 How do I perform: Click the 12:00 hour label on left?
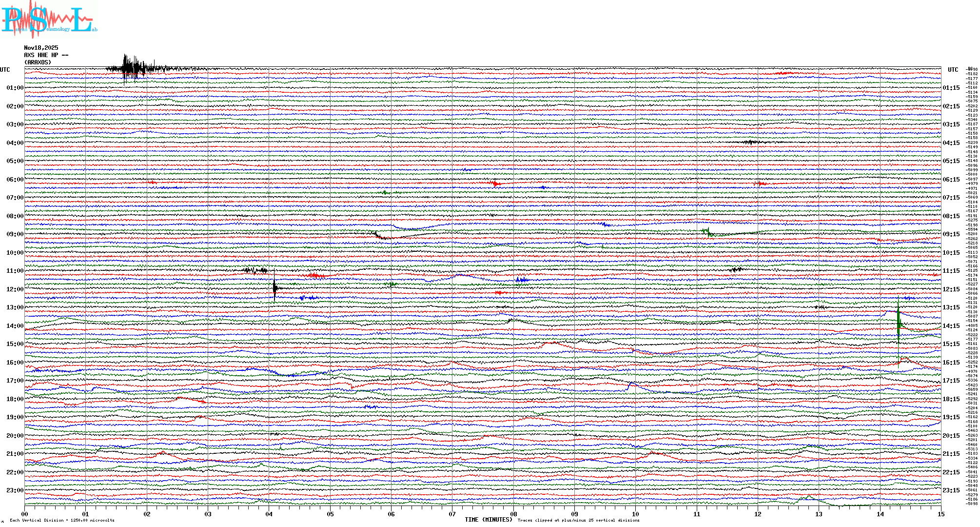point(15,289)
